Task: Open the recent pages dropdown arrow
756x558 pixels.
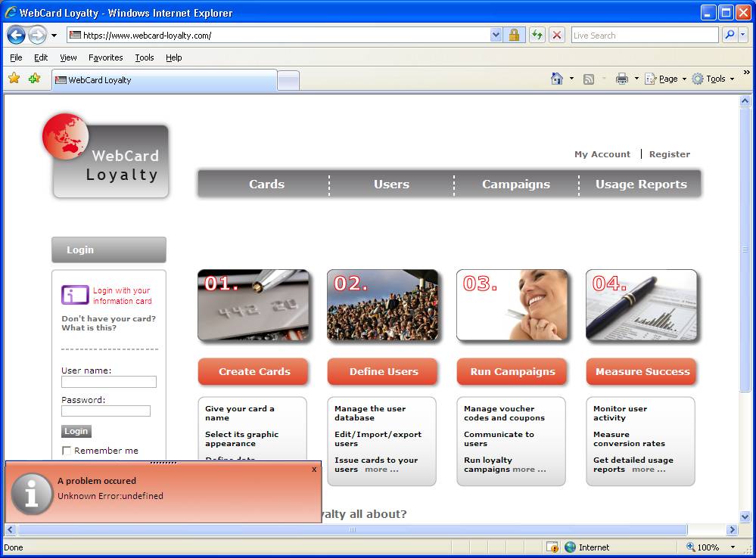Action: [x=54, y=36]
